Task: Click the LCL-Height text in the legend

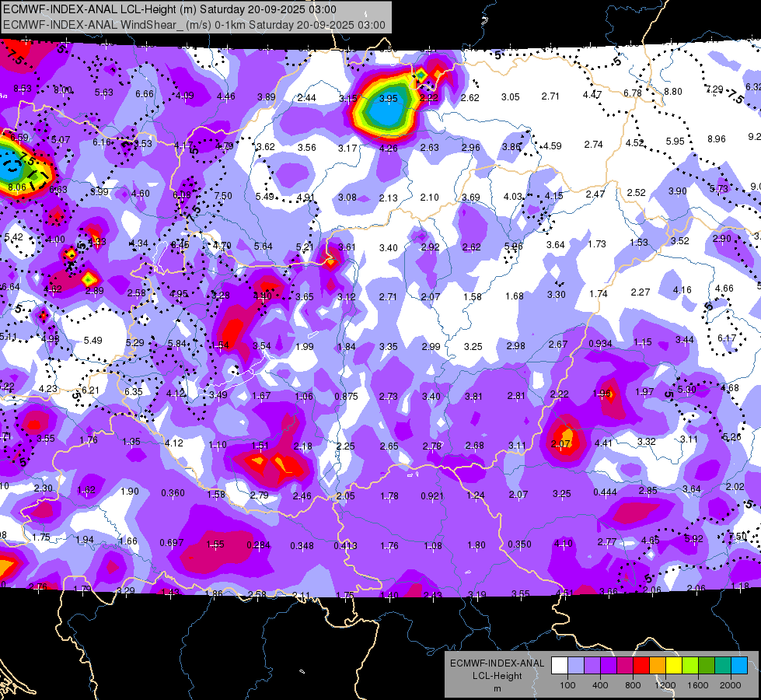Action: click(497, 676)
